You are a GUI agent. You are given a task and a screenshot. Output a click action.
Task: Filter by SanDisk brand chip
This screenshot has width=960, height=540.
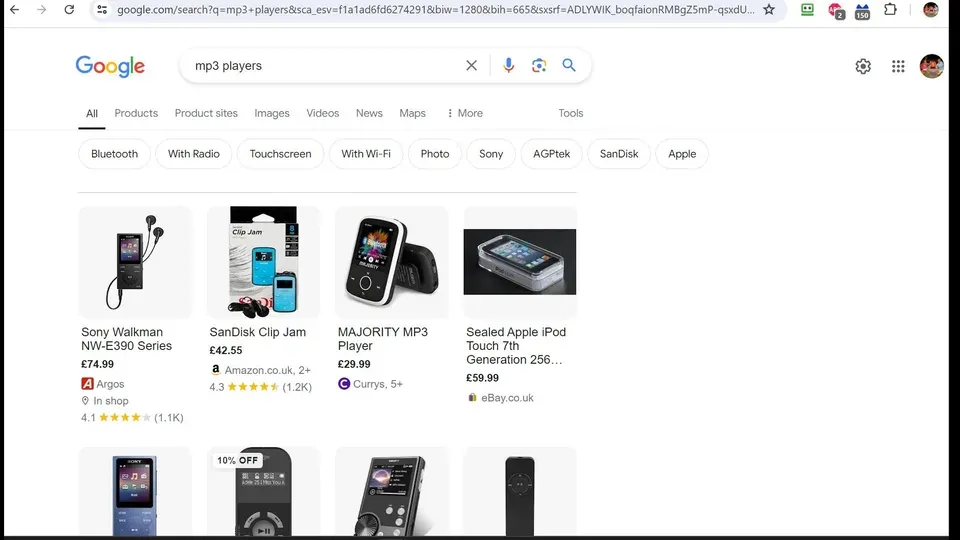(x=619, y=154)
